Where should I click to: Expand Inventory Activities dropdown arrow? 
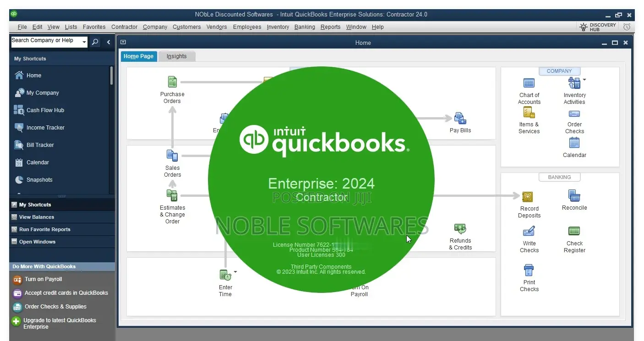[x=584, y=80]
